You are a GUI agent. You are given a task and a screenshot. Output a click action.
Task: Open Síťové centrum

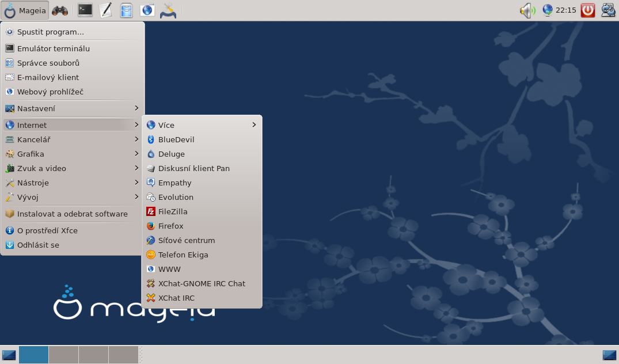pos(202,240)
